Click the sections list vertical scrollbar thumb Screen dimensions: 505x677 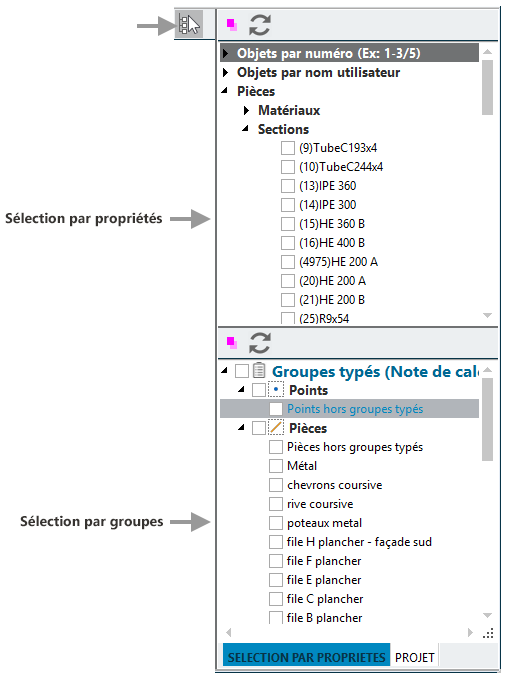(x=487, y=88)
